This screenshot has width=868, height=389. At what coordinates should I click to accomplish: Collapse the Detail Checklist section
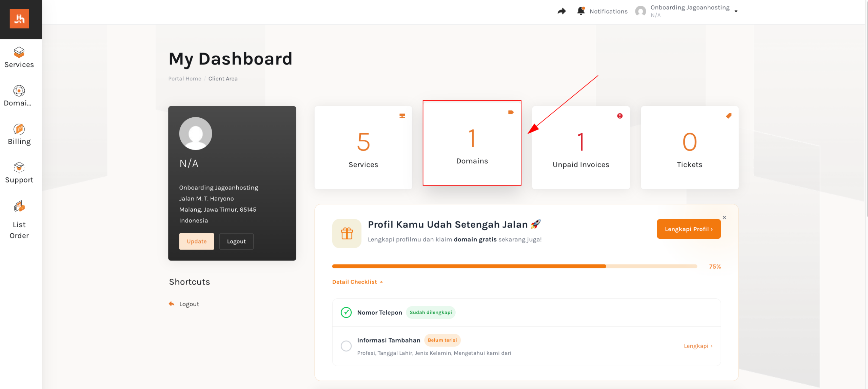click(x=357, y=282)
